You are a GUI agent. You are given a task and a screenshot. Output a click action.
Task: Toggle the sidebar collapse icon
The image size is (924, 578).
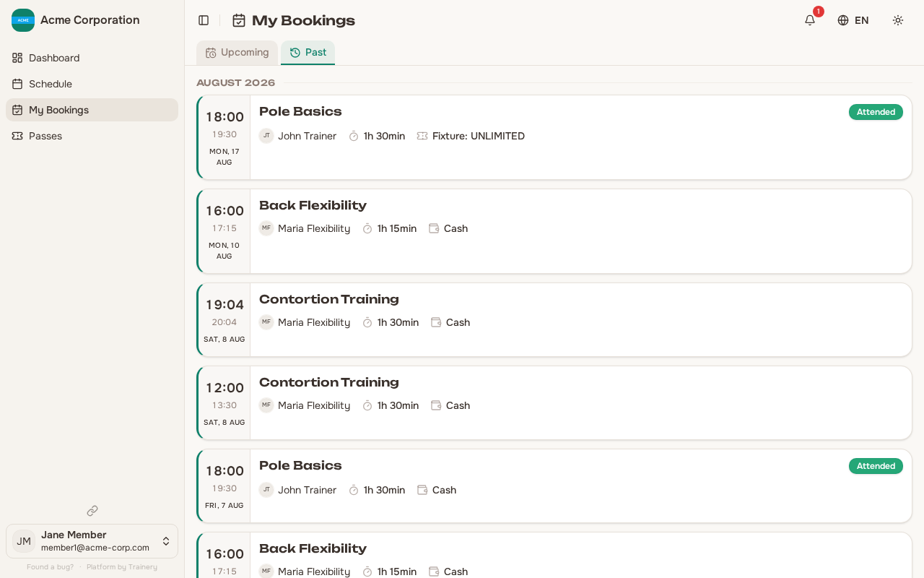coord(204,20)
